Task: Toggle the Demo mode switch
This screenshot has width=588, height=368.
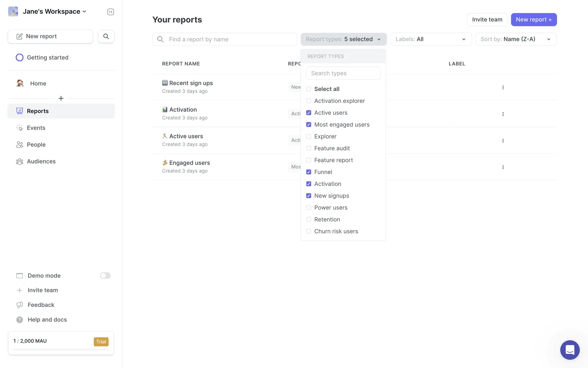Action: tap(105, 276)
